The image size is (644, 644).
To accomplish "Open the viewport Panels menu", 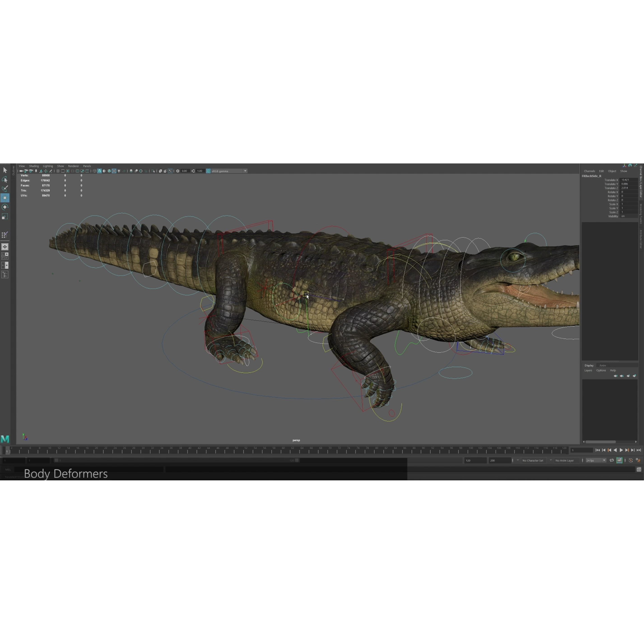I will 87,166.
